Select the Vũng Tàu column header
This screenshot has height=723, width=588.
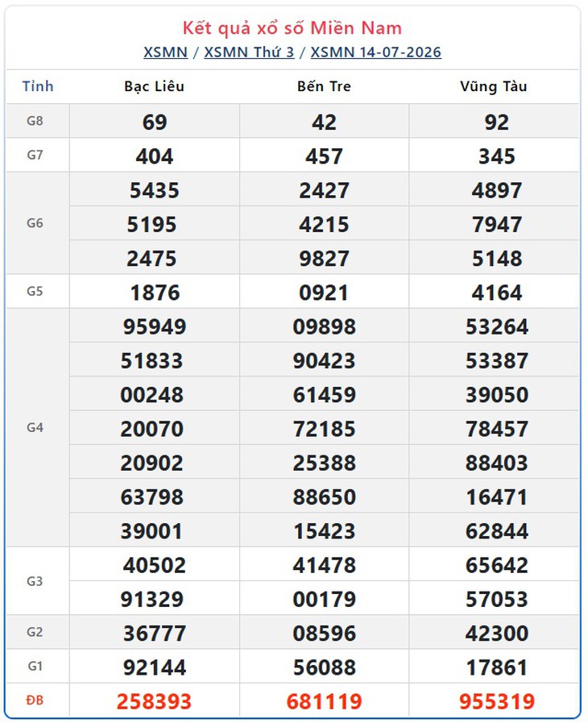pos(494,86)
